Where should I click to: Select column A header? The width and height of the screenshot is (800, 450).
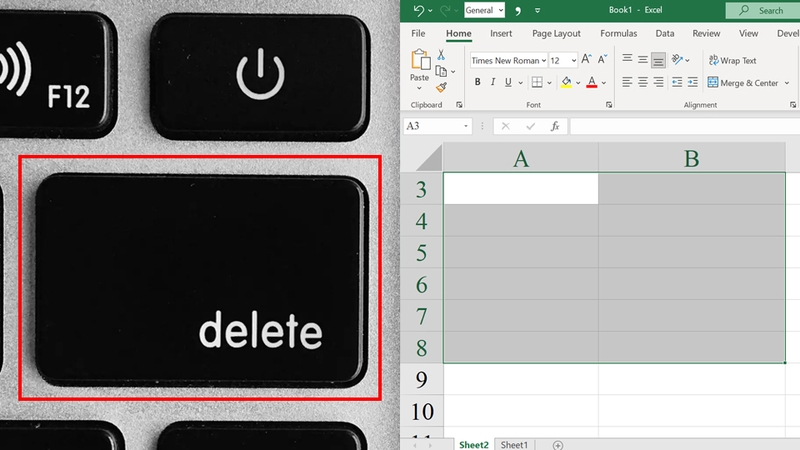[520, 158]
